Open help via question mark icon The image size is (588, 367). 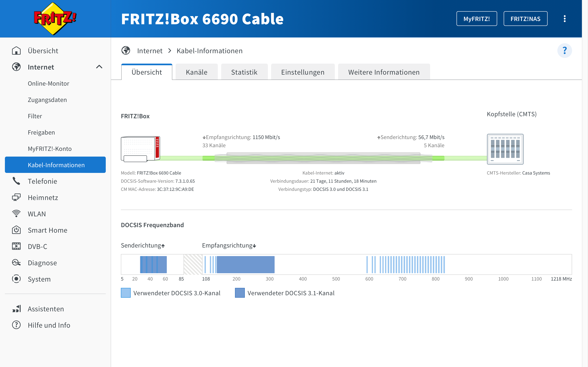565,51
